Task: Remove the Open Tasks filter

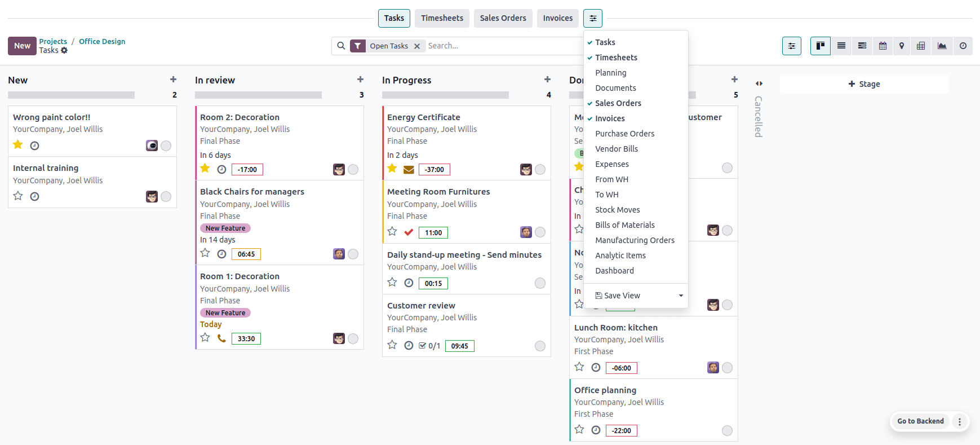Action: click(417, 46)
